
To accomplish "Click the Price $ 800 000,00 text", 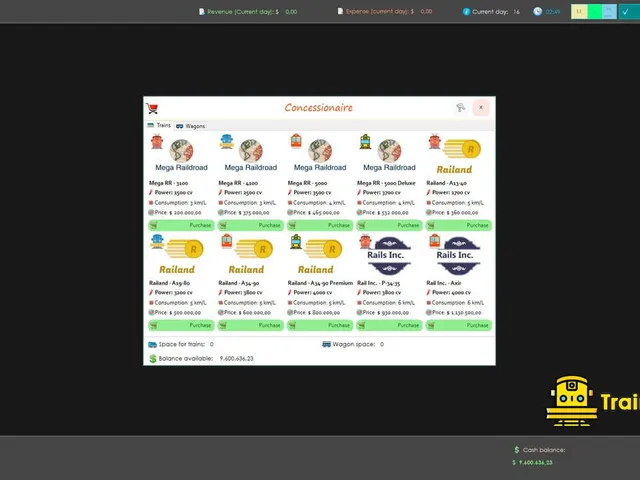I will (316, 312).
